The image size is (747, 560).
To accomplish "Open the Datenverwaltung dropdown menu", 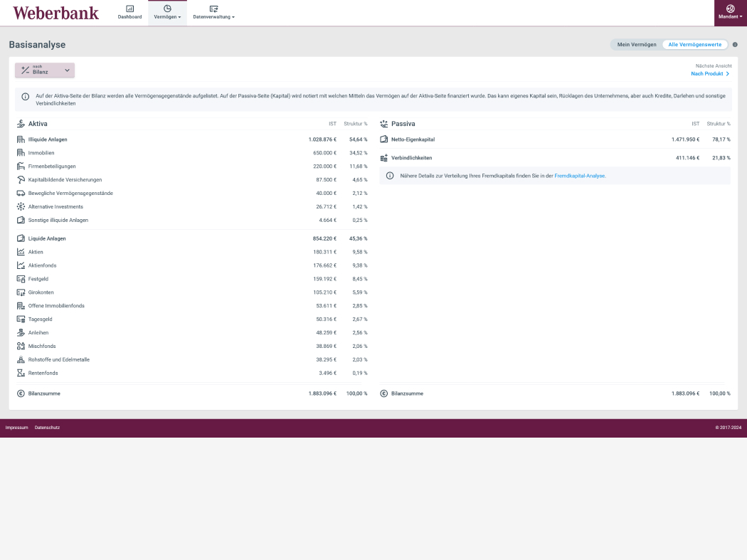I will tap(213, 12).
